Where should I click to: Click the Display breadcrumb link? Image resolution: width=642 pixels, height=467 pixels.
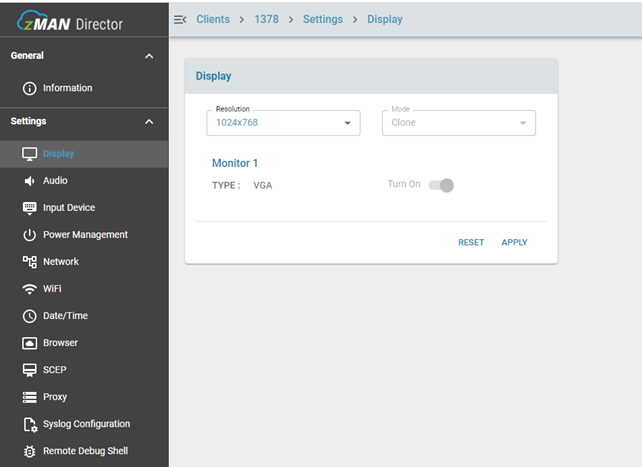tap(384, 19)
